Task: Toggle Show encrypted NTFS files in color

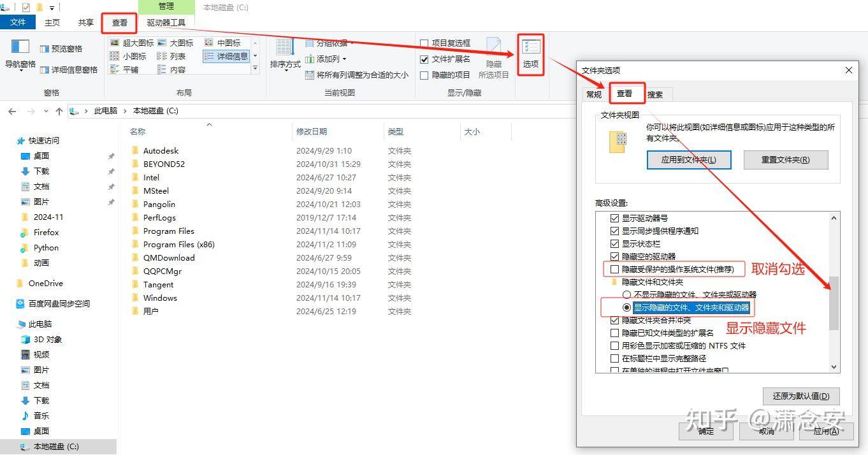Action: 614,345
